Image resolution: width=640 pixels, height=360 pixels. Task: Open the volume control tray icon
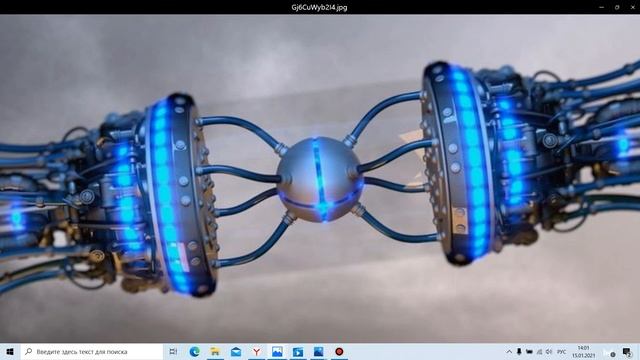click(549, 351)
